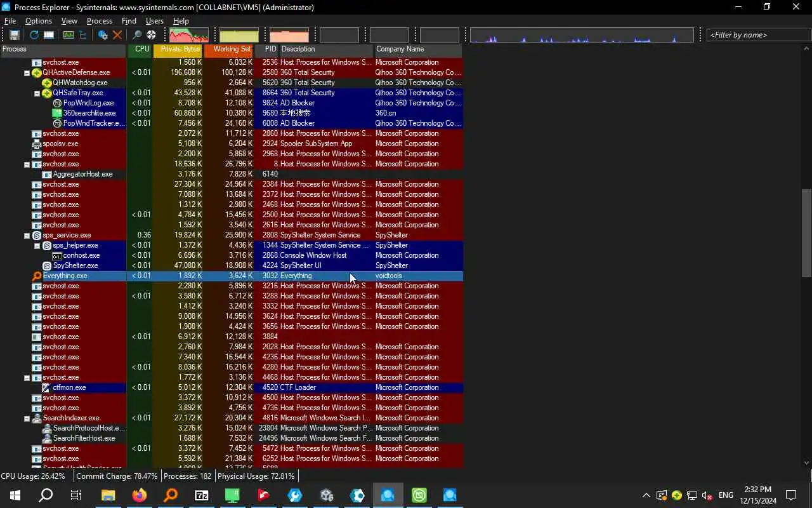Open the View menu
This screenshot has height=508, width=812.
69,21
